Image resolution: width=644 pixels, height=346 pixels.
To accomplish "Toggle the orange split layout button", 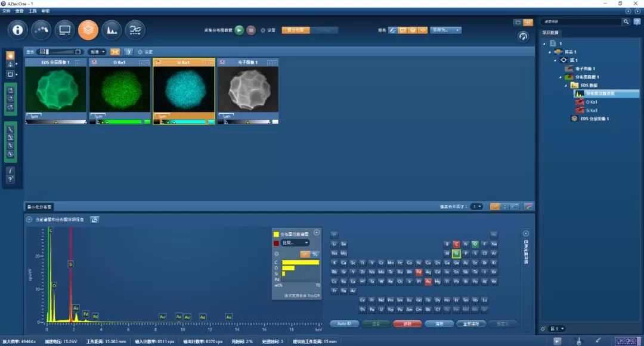I will (x=528, y=23).
